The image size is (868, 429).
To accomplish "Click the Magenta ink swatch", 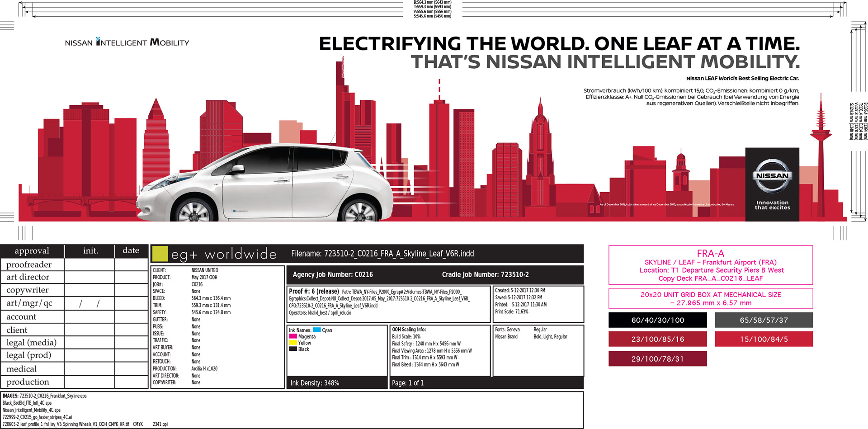I will [293, 336].
